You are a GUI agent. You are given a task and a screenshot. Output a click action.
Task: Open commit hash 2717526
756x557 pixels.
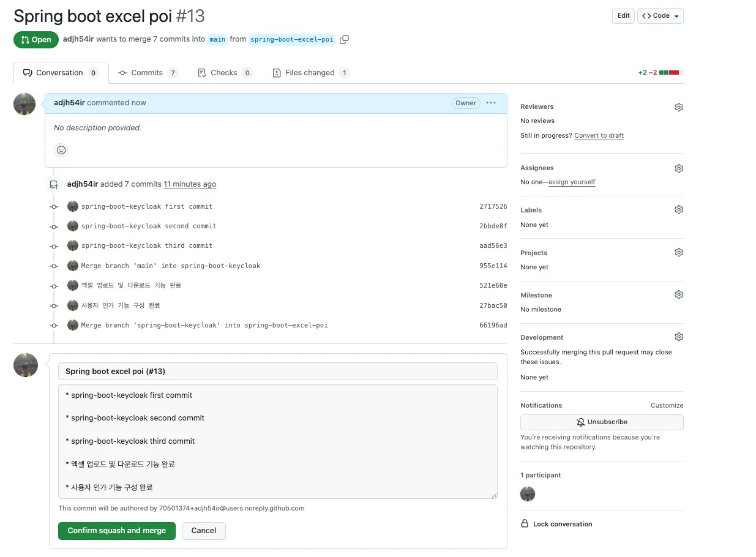[x=493, y=207]
